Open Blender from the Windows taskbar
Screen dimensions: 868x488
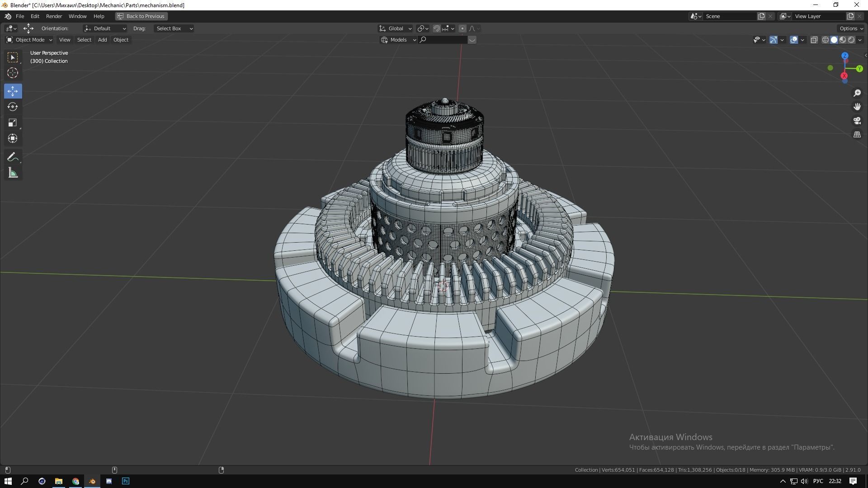(x=92, y=481)
